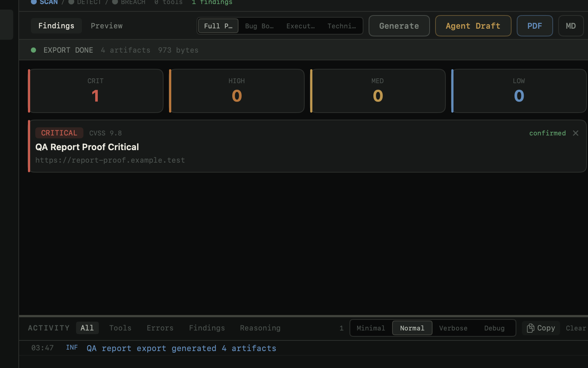Start an Agent Draft
This screenshot has width=588, height=368.
(x=473, y=26)
